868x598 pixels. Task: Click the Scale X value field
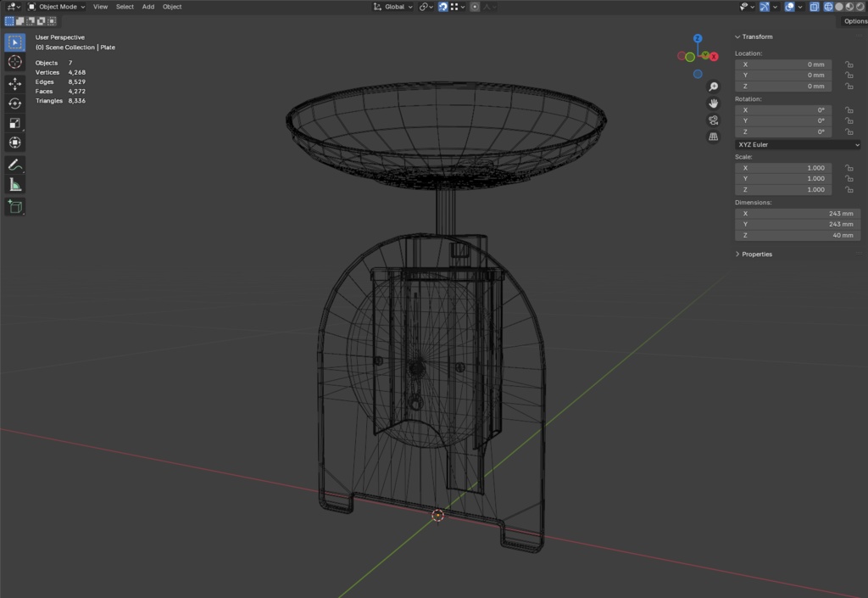783,168
